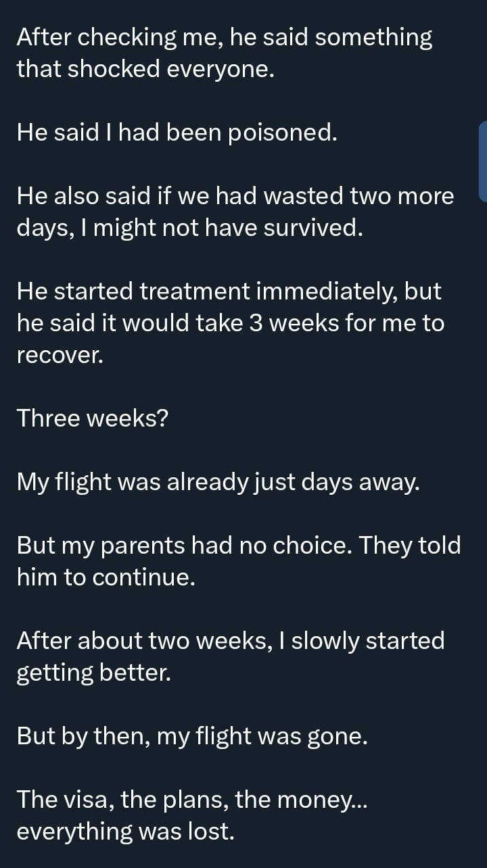This screenshot has width=487, height=868.
Task: Tap the "Three weeks?" question line
Action: click(x=93, y=418)
